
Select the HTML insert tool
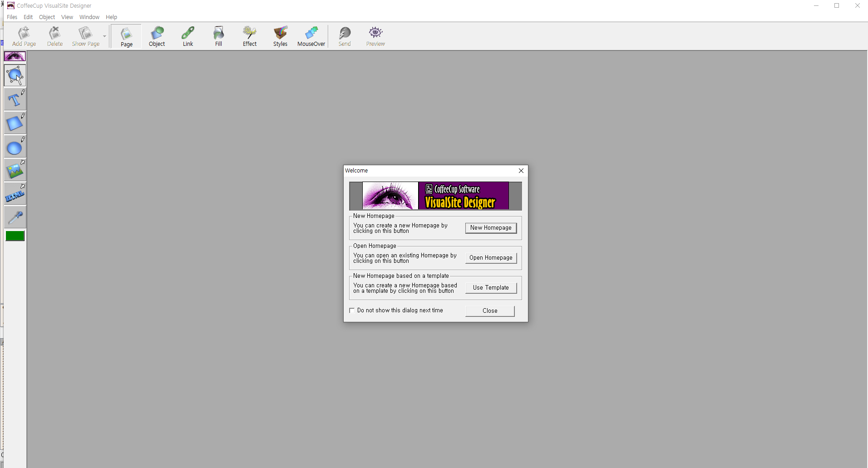tap(15, 194)
